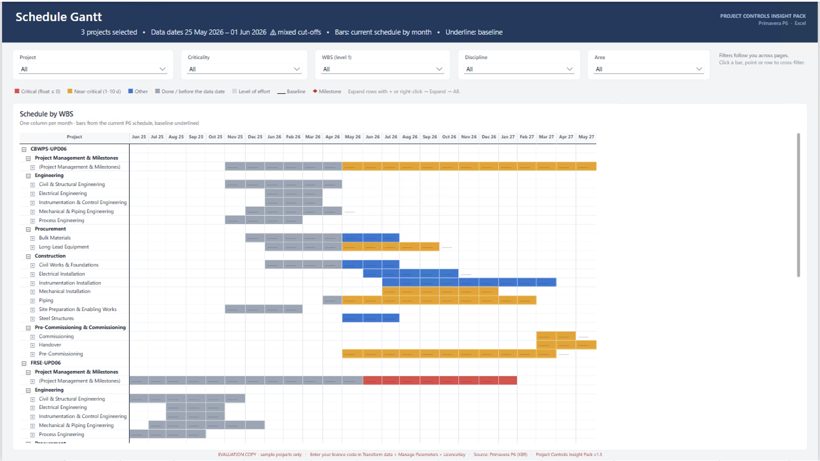Select the Jan 27 month column header
Screen dimensions: 820x461
tap(508, 137)
